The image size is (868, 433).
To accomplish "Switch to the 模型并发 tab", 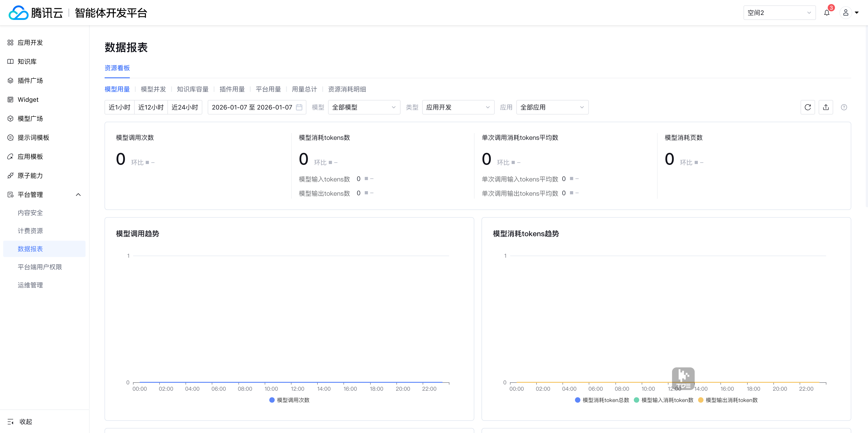I will tap(153, 89).
